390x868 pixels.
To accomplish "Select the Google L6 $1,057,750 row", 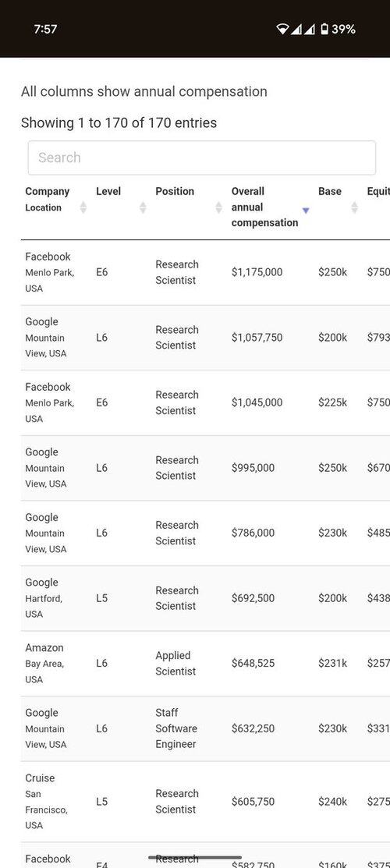I will pos(205,338).
